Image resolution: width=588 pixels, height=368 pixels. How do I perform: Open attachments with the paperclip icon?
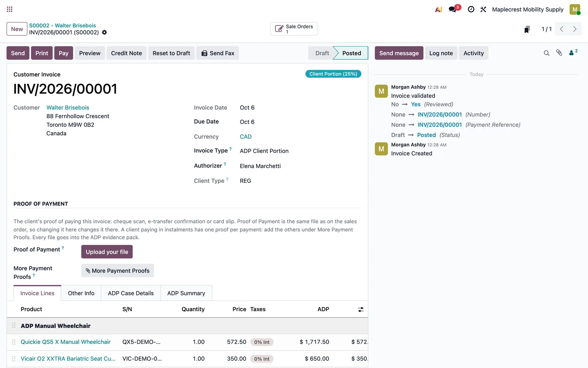coord(559,53)
